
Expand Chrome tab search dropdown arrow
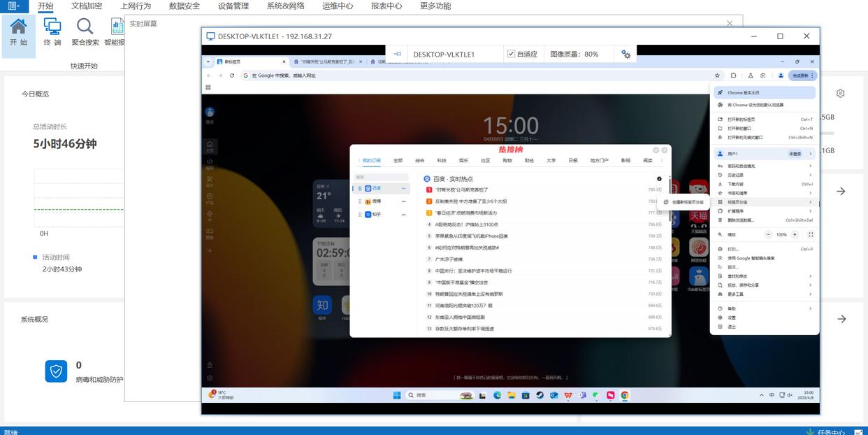[208, 62]
